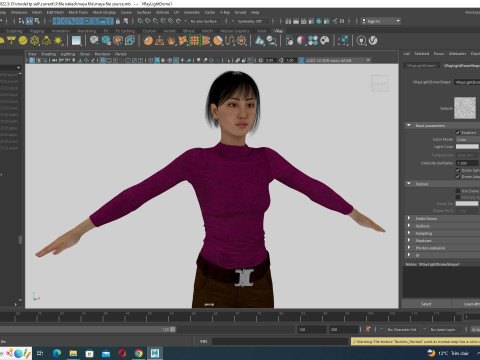This screenshot has width=480, height=360.
Task: Click the V-Ray sphere light shelf icon
Action: point(23,41)
